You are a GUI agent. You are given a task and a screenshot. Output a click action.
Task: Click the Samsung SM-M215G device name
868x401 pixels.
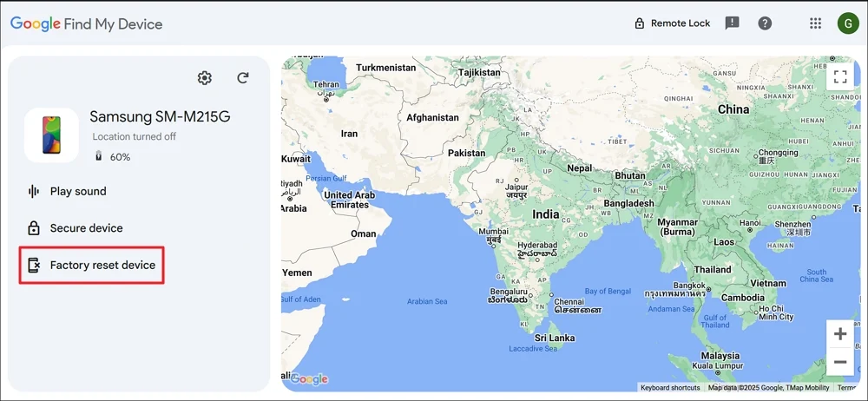click(160, 116)
